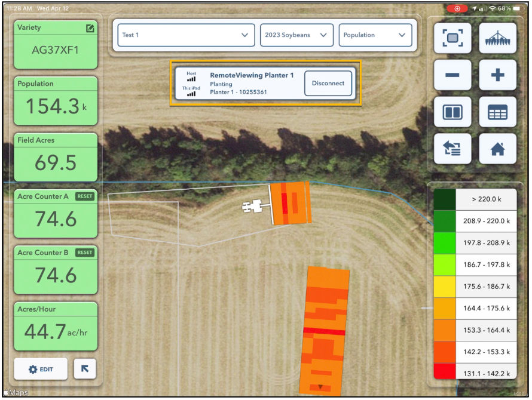
Task: Open the table grid view icon
Action: click(497, 112)
